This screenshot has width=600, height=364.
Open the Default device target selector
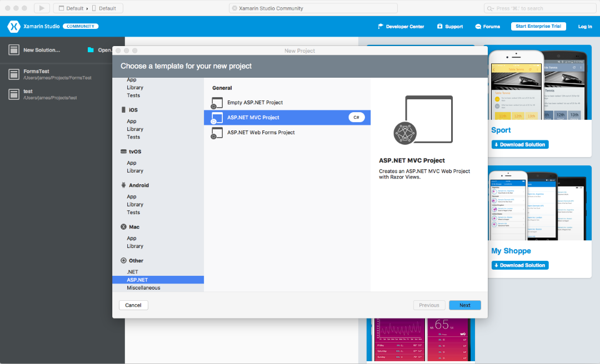pos(104,8)
